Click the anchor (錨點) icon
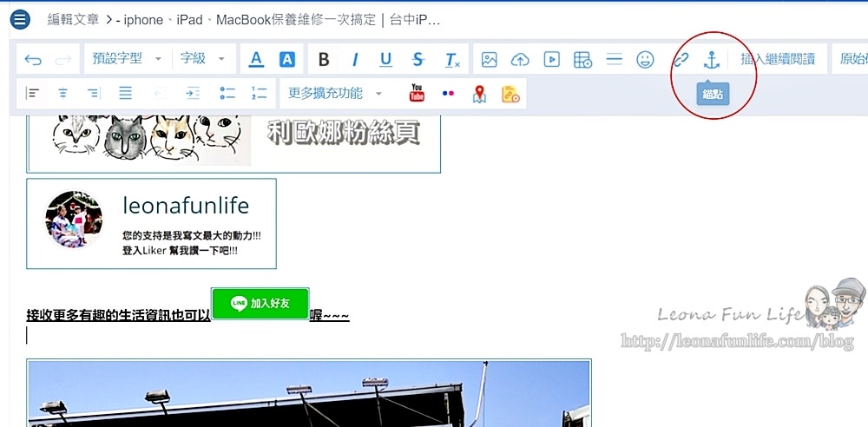 pyautogui.click(x=711, y=60)
